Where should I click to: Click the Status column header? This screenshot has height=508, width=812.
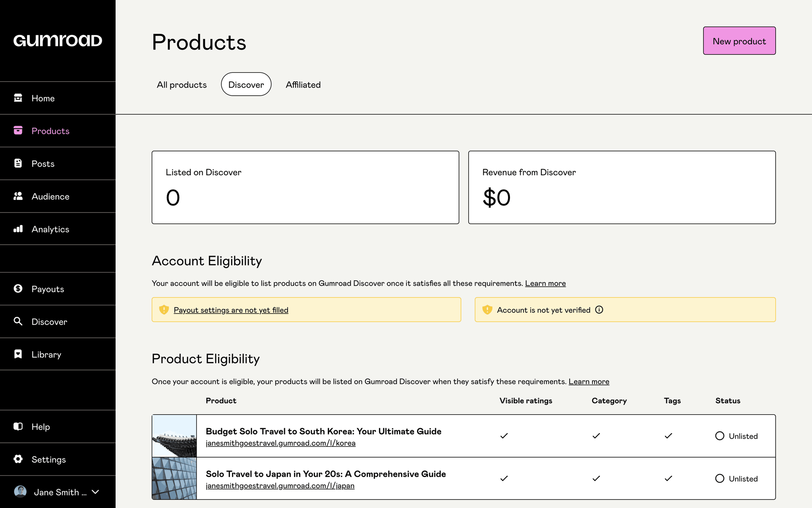coord(728,400)
